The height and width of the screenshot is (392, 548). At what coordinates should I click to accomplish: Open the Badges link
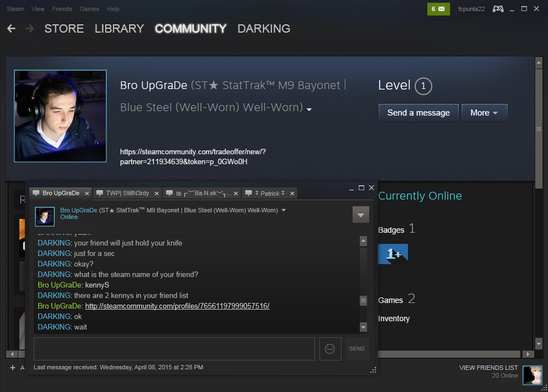coord(391,230)
